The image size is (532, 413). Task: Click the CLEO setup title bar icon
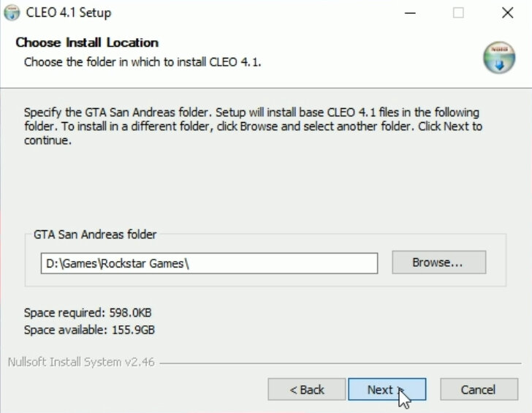[12, 13]
